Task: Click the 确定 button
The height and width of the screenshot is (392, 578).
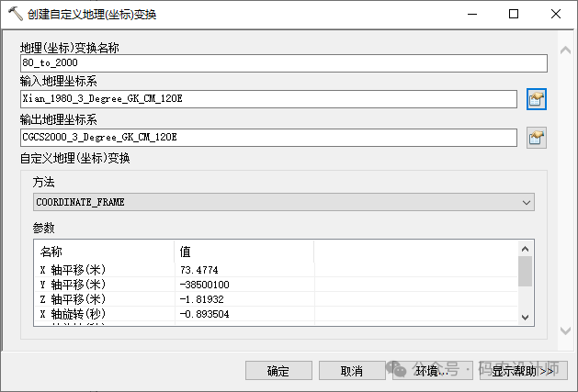Action: click(x=278, y=371)
